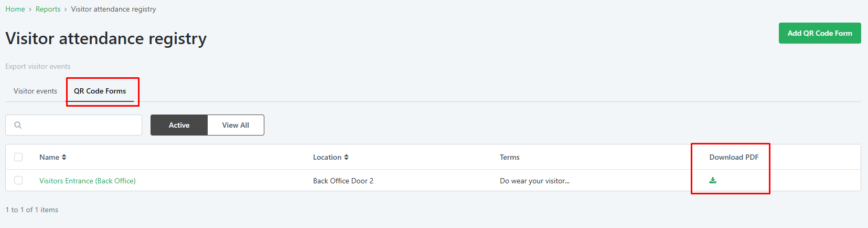Image resolution: width=868 pixels, height=228 pixels.
Task: Open the Visitor events tab
Action: 35,91
